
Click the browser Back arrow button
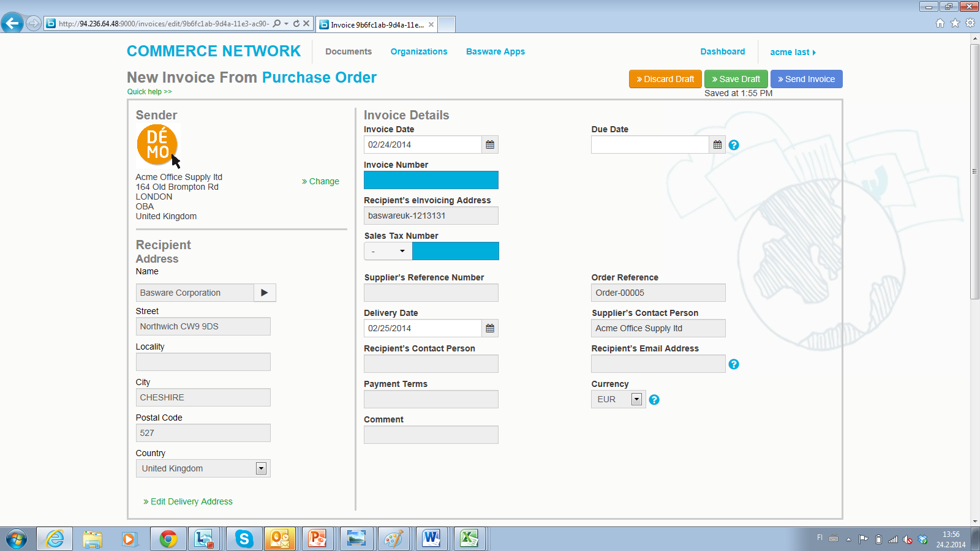(x=12, y=23)
